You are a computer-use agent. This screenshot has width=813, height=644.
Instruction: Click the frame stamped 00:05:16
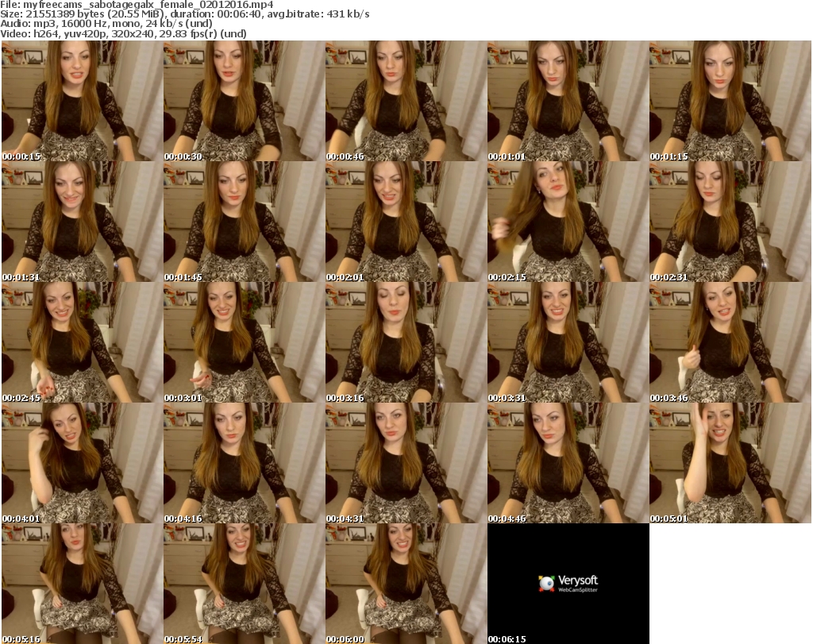(83, 584)
